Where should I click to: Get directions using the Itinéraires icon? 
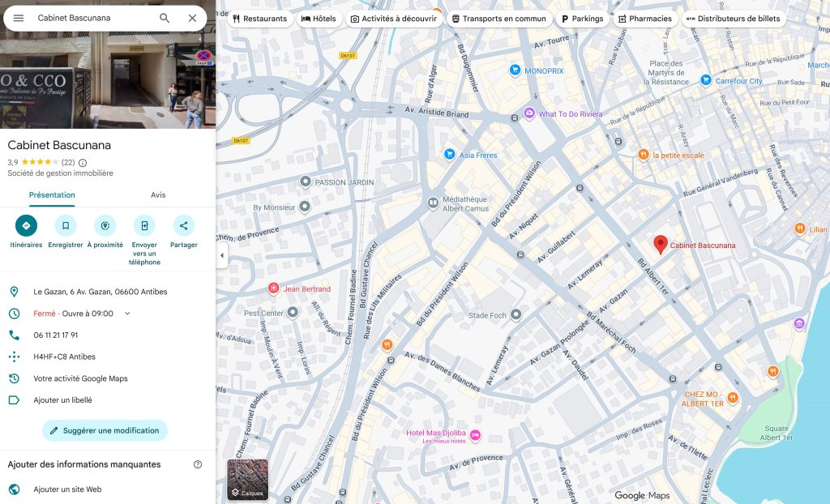(x=25, y=225)
